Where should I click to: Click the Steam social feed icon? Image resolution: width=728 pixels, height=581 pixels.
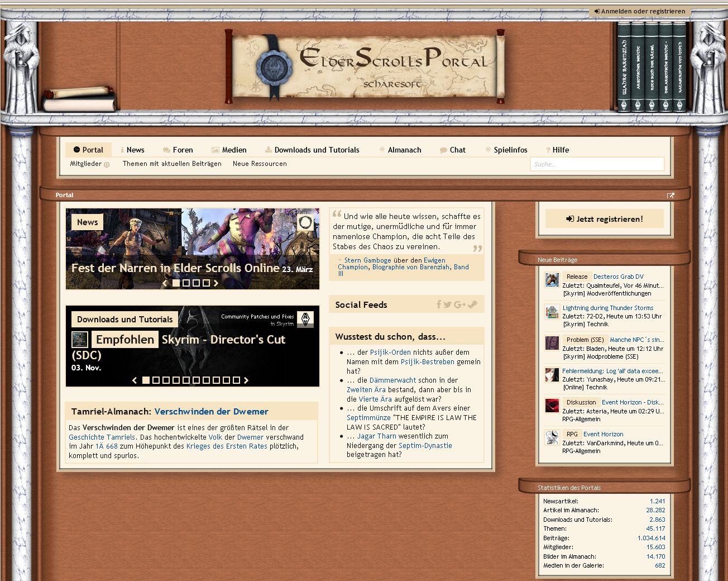point(472,304)
